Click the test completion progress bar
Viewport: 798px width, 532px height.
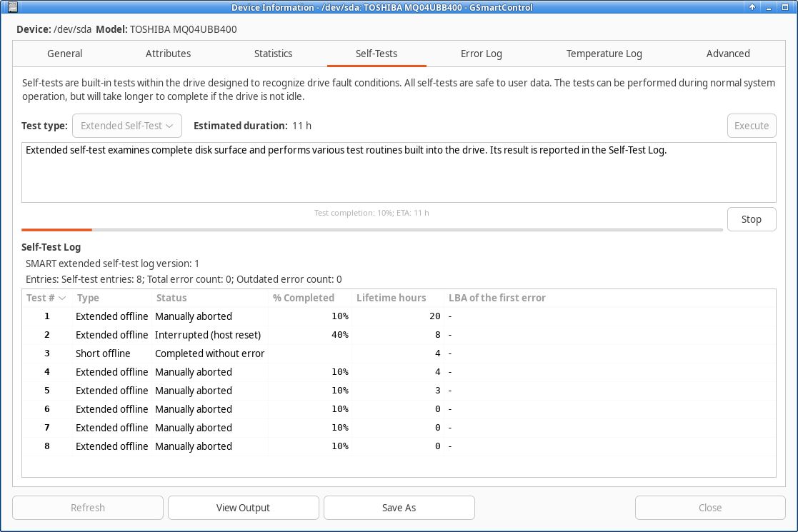(x=372, y=230)
